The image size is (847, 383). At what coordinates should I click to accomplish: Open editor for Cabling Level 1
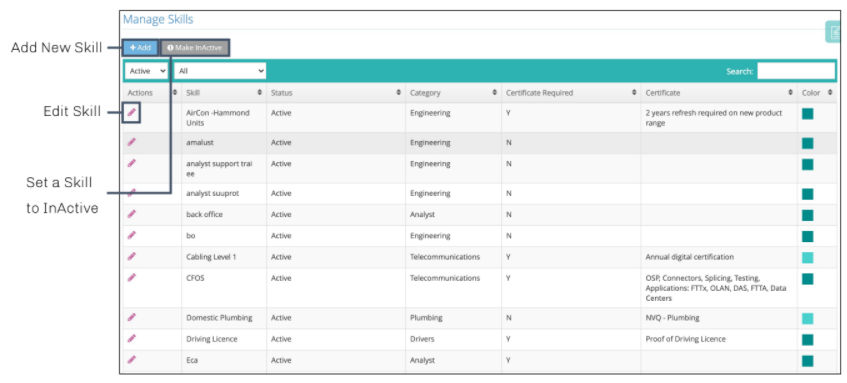click(132, 257)
